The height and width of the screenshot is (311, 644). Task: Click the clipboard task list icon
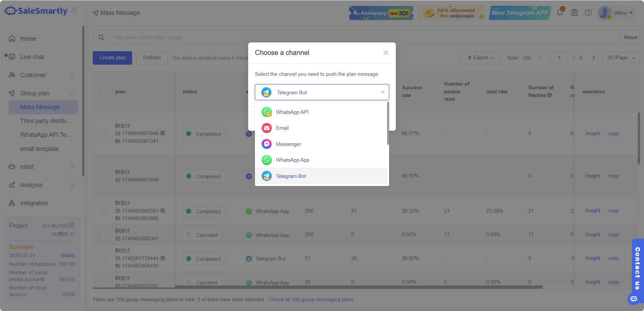coord(575,13)
